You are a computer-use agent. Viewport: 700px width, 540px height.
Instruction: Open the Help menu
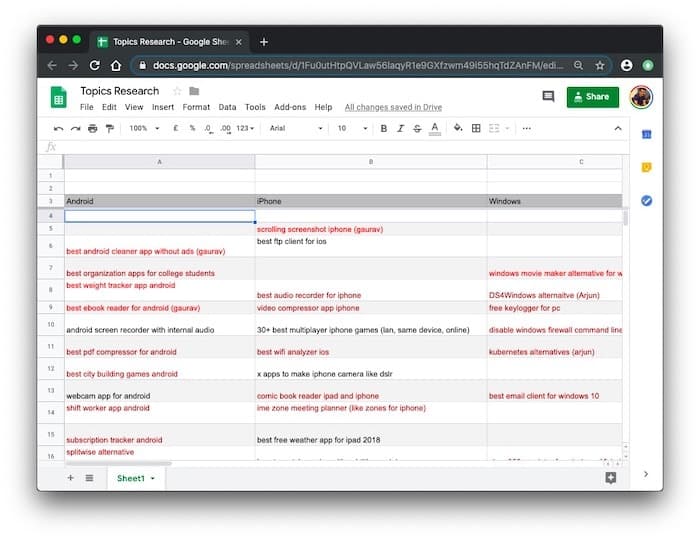[x=323, y=107]
